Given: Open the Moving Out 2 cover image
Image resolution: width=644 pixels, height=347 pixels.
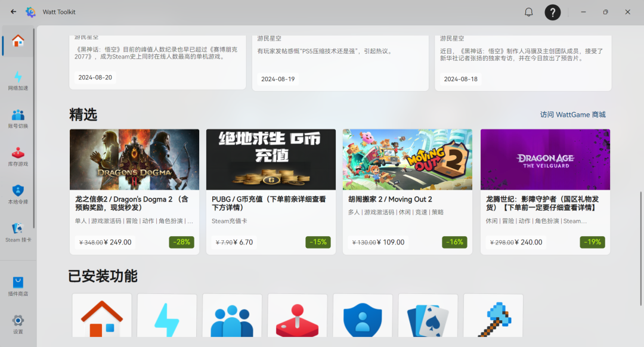Looking at the screenshot, I should coord(407,159).
